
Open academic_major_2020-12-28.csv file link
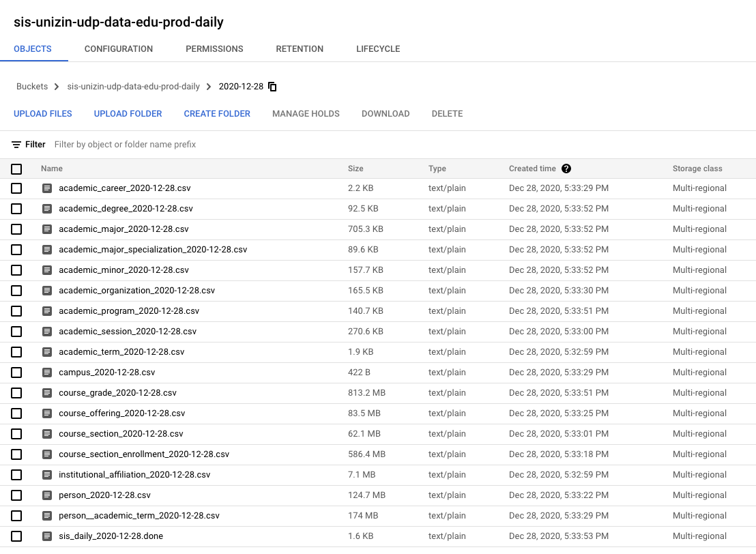[123, 229]
